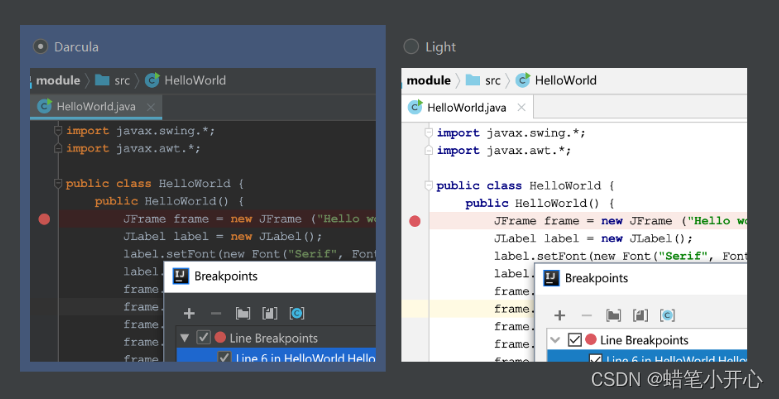This screenshot has width=779, height=399.
Task: Add breakpoint with plus icon in Darcula preview
Action: click(x=189, y=314)
